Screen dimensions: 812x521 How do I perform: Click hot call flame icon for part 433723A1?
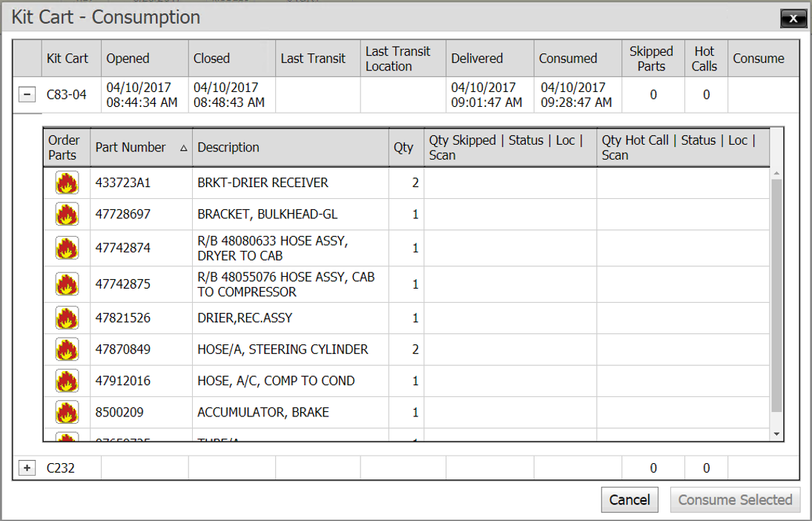[67, 183]
